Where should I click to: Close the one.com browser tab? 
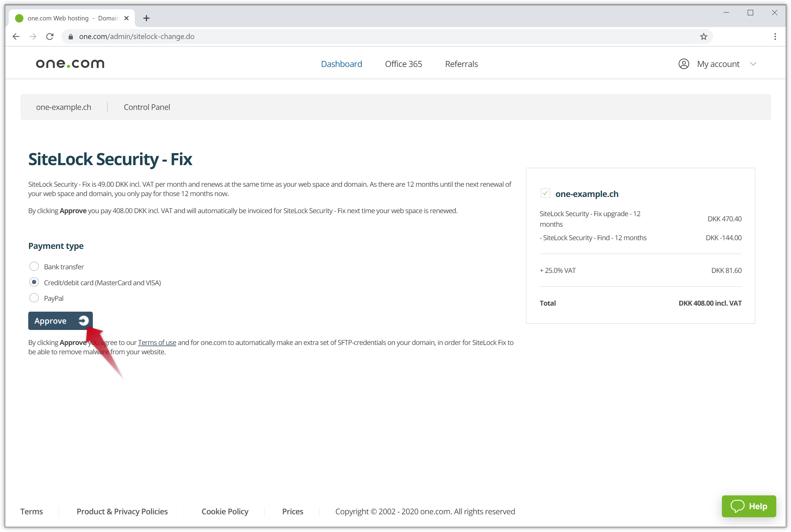(x=127, y=18)
